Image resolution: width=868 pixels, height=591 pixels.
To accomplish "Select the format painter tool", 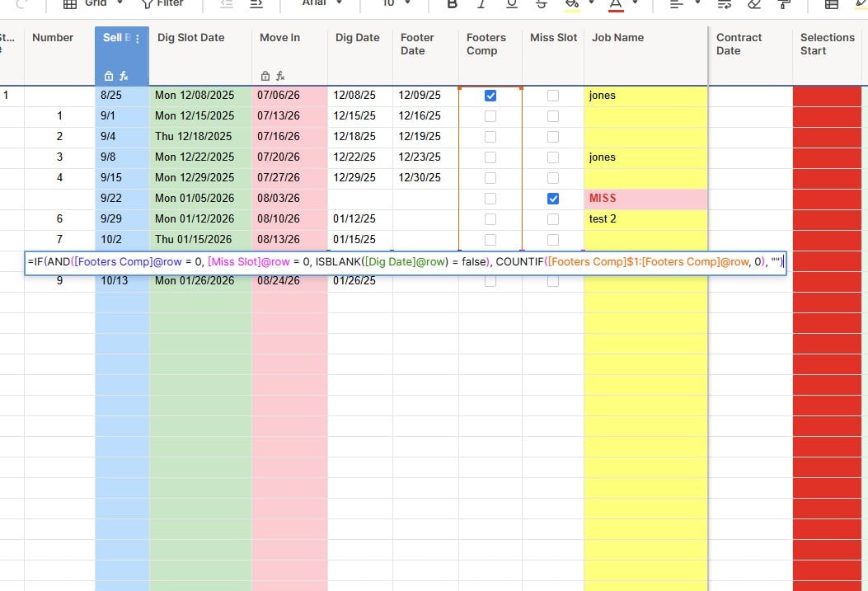I will [x=784, y=4].
